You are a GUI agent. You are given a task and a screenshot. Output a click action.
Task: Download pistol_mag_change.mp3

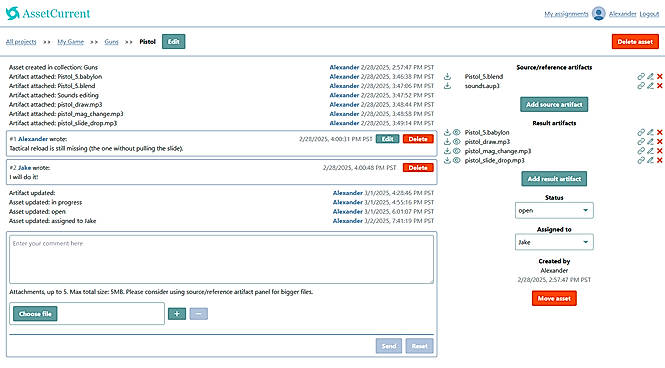[447, 151]
